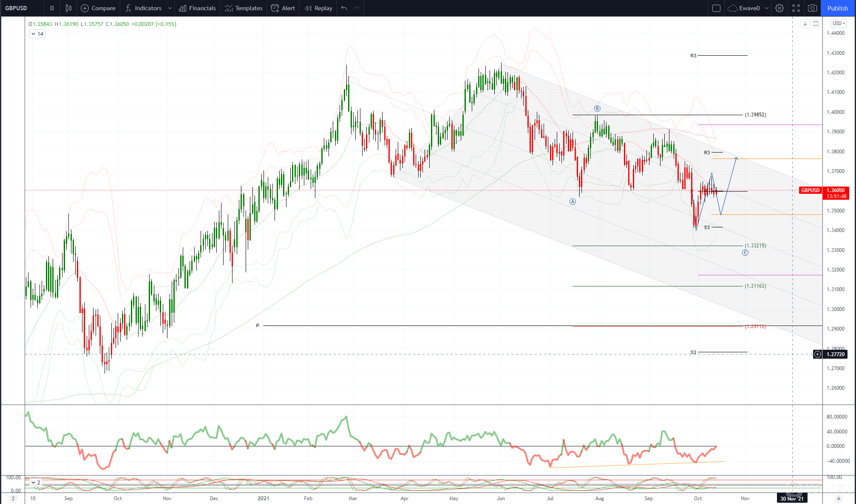Click the Redo arrow icon

tap(356, 8)
